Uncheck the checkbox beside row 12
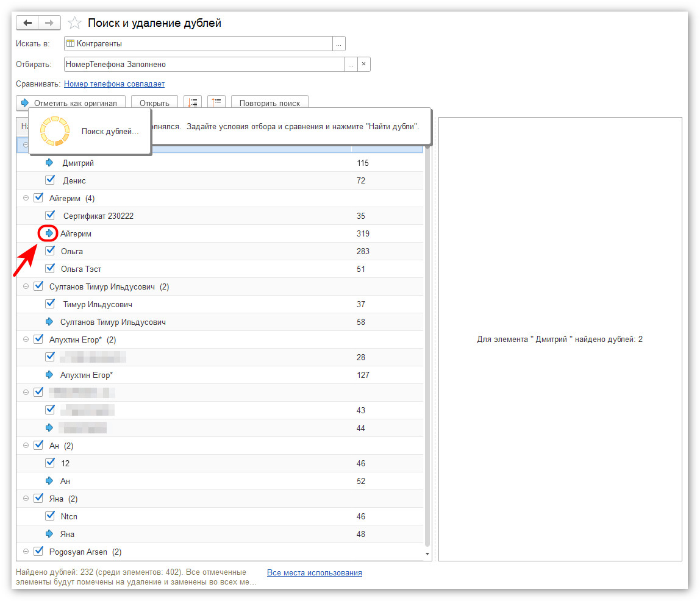Screen dimensions: 700x601 tap(50, 463)
